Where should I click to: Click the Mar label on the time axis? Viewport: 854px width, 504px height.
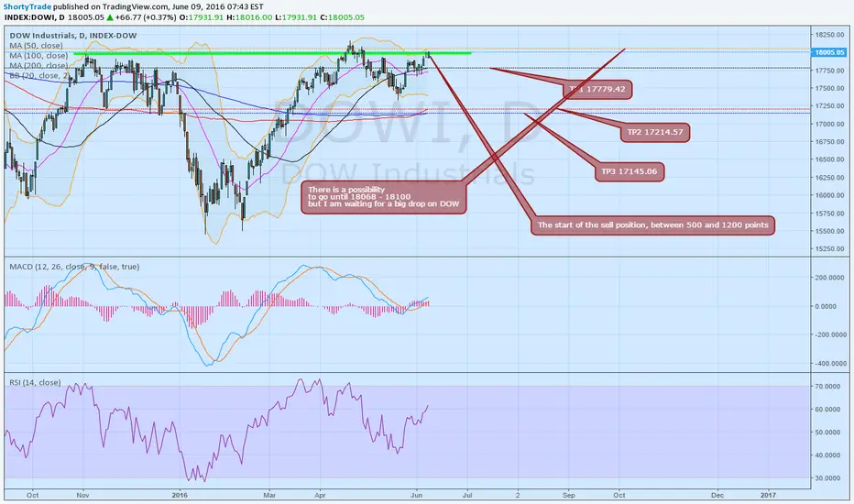(x=269, y=495)
